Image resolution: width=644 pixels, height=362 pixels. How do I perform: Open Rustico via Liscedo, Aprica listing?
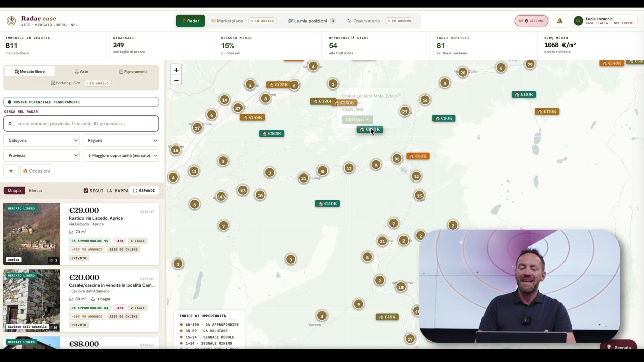pyautogui.click(x=96, y=218)
